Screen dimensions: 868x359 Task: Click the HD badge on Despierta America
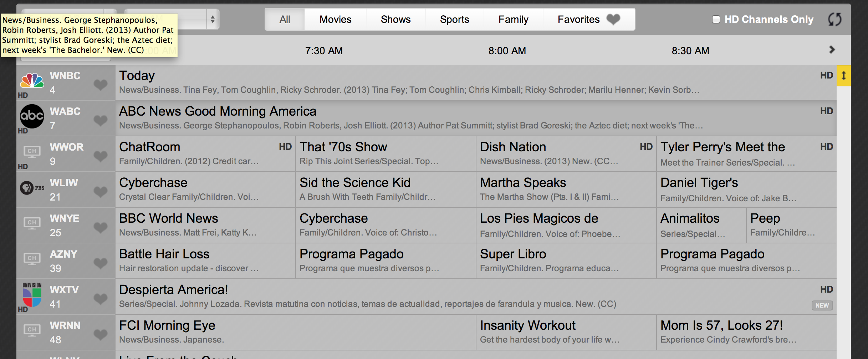[826, 289]
